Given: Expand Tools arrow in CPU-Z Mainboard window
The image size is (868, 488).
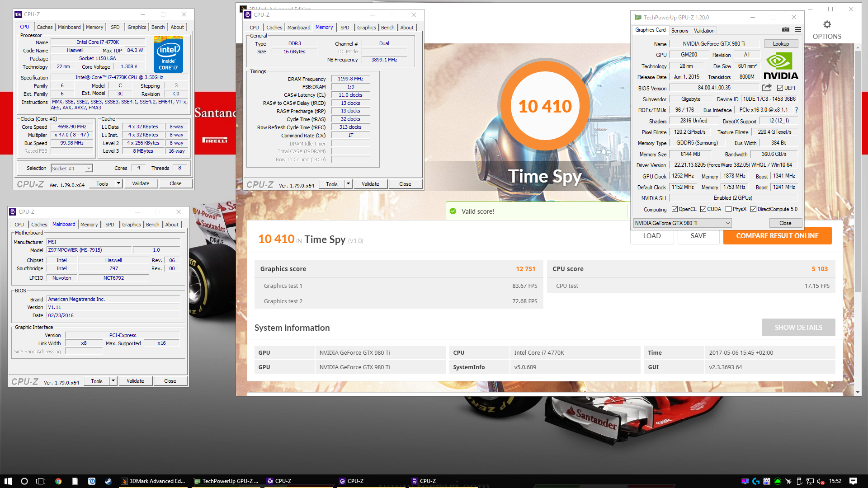Looking at the screenshot, I should pos(113,381).
